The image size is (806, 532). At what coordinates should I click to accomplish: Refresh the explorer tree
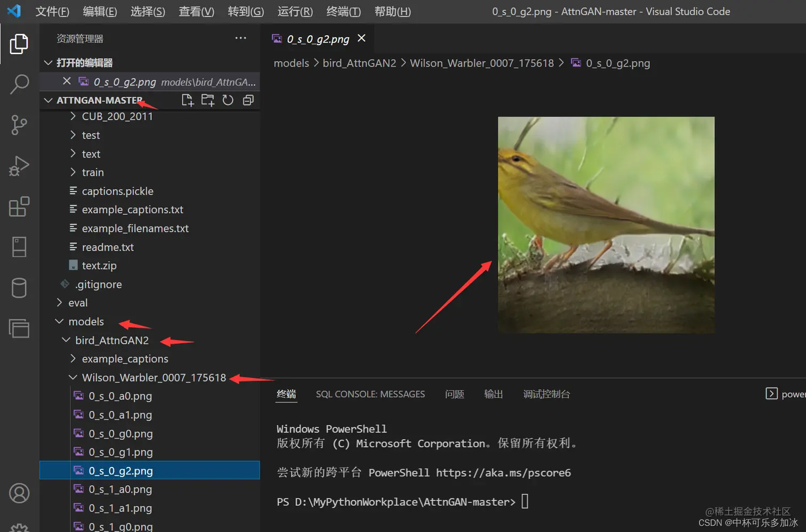click(228, 100)
